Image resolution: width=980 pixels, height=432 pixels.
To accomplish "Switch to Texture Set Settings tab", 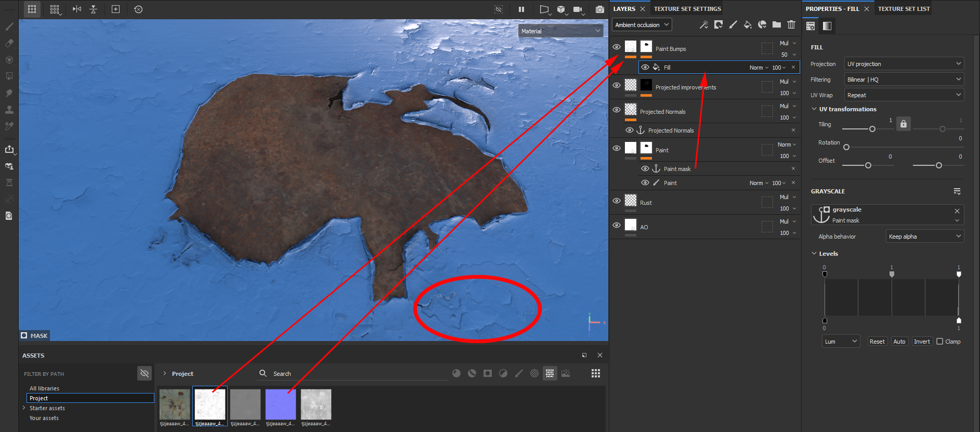I will click(687, 9).
